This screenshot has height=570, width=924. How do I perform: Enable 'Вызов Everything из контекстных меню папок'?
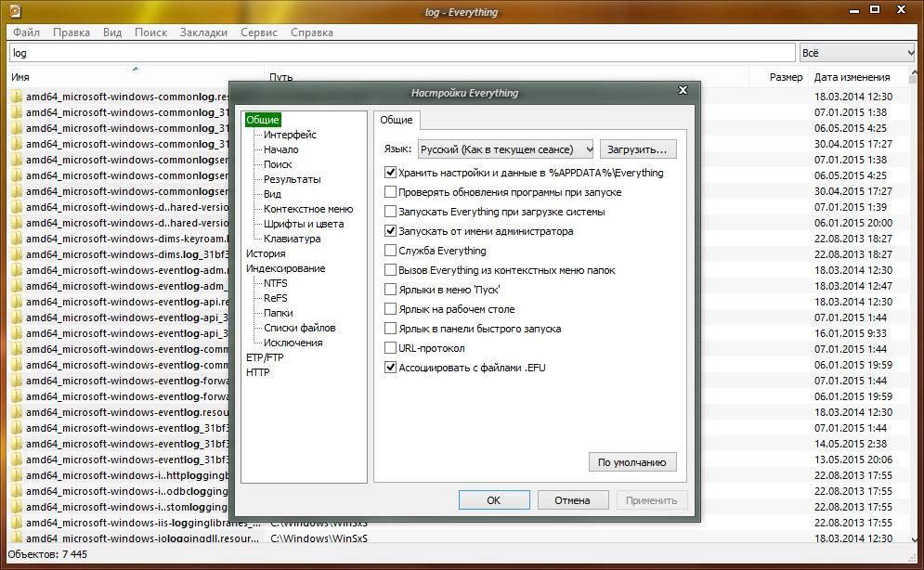pyautogui.click(x=390, y=270)
